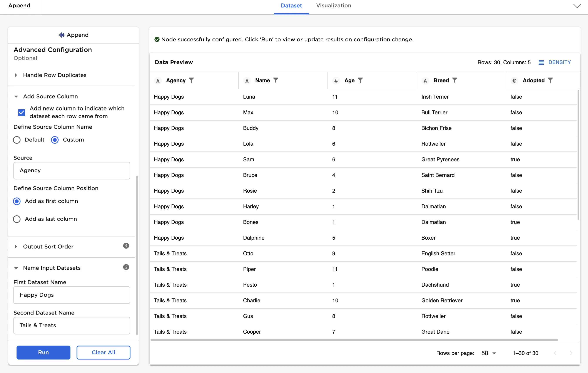Viewport: 588px width, 373px height.
Task: Filter the Breed column
Action: click(x=455, y=81)
